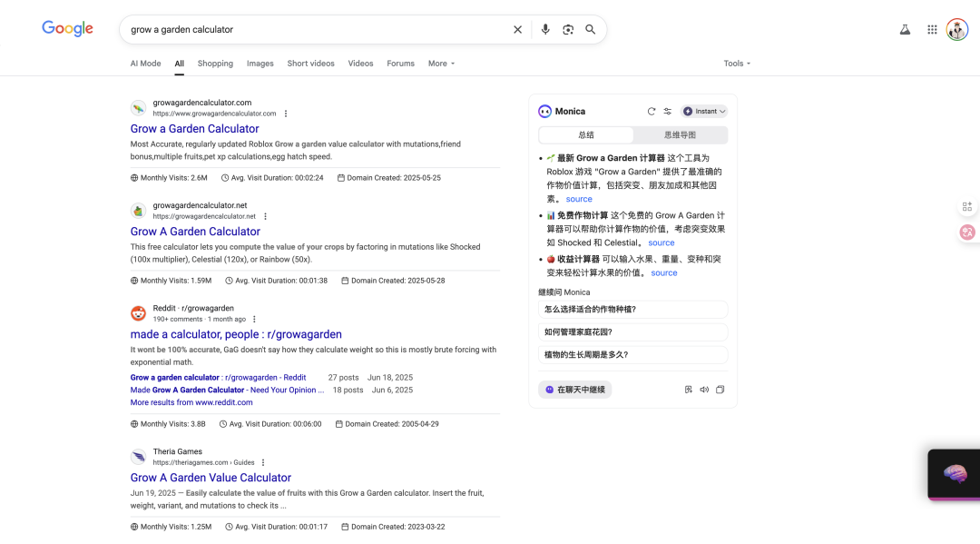Refresh the Monica summary
Image resolution: width=980 pixels, height=544 pixels.
coord(652,112)
